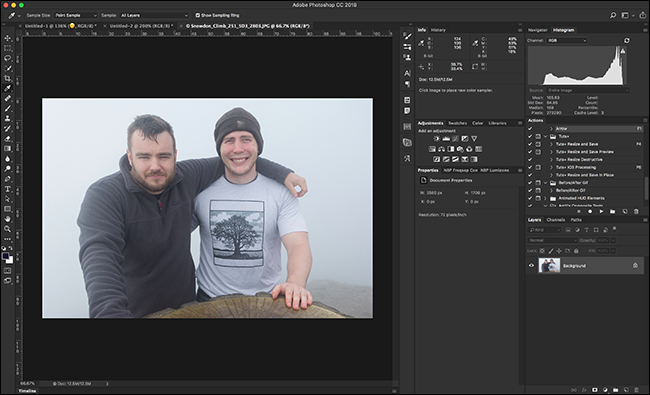Select the Zoom tool in toolbar

pyautogui.click(x=7, y=229)
